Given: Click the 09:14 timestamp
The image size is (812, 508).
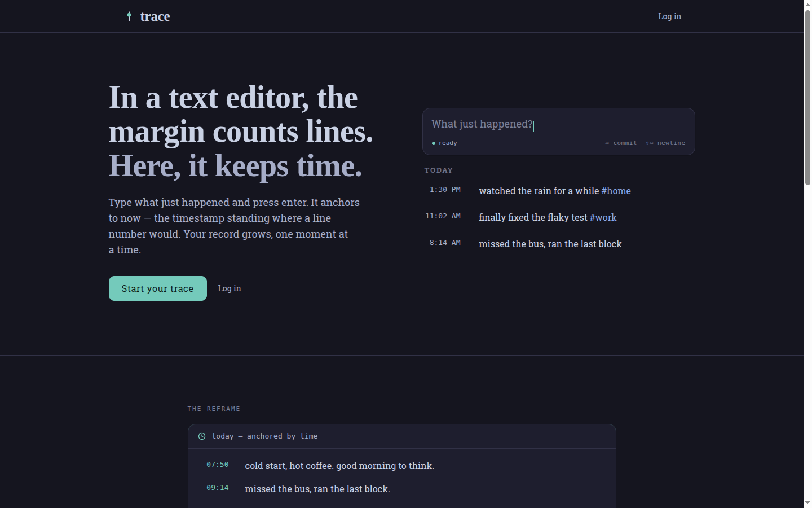Looking at the screenshot, I should coord(218,488).
